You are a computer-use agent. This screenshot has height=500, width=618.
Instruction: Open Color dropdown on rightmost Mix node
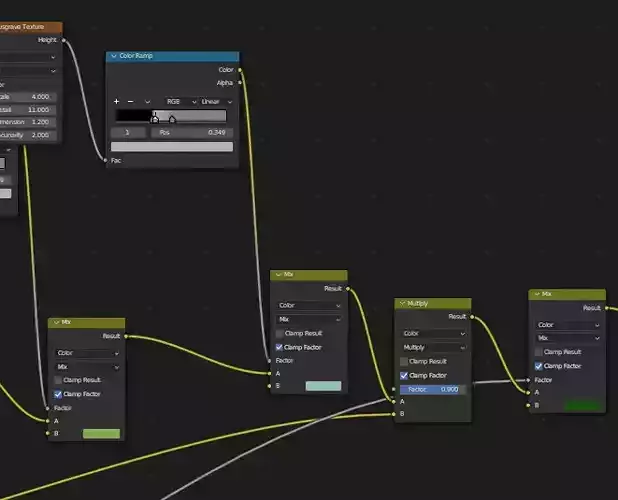568,325
